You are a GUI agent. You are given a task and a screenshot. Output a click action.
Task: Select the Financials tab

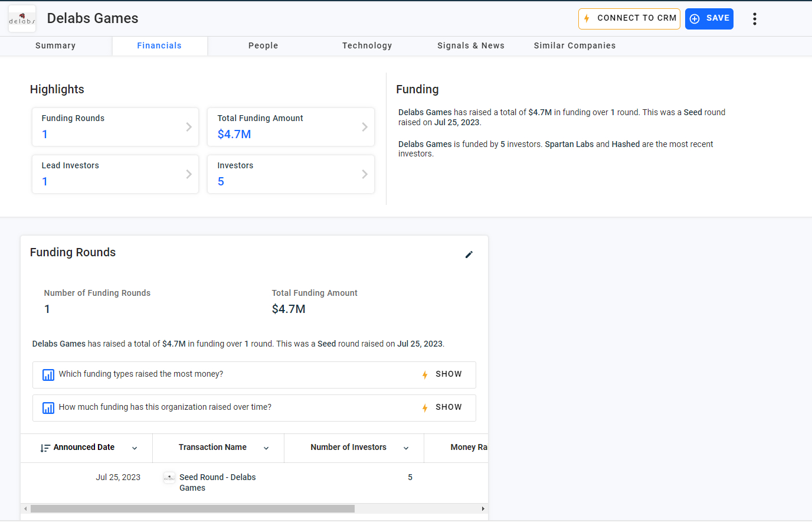click(159, 45)
